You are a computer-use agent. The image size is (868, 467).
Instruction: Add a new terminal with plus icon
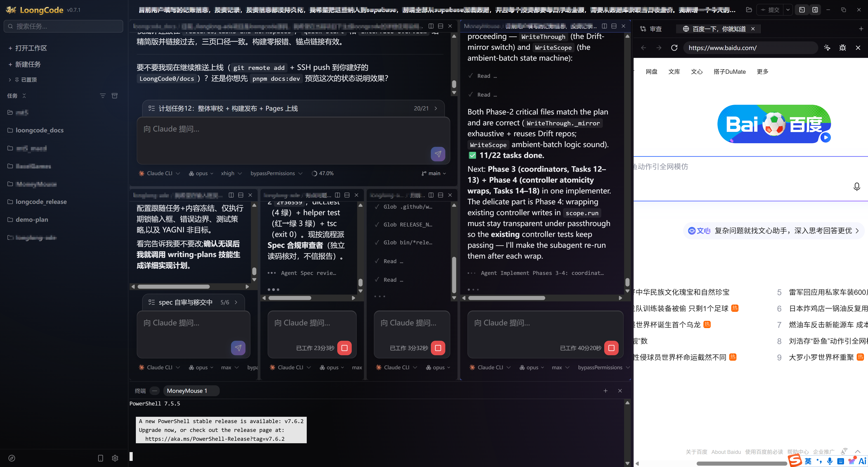pyautogui.click(x=605, y=391)
